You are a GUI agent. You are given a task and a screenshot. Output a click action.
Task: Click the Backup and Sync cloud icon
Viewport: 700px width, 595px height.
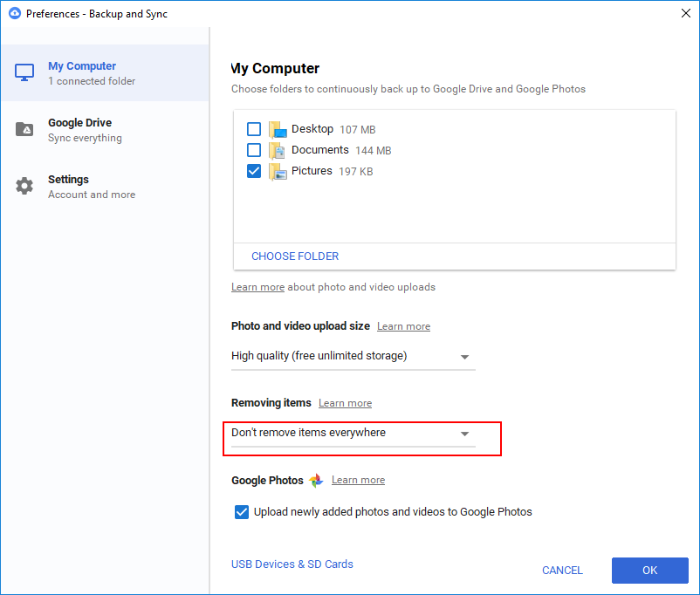point(14,14)
